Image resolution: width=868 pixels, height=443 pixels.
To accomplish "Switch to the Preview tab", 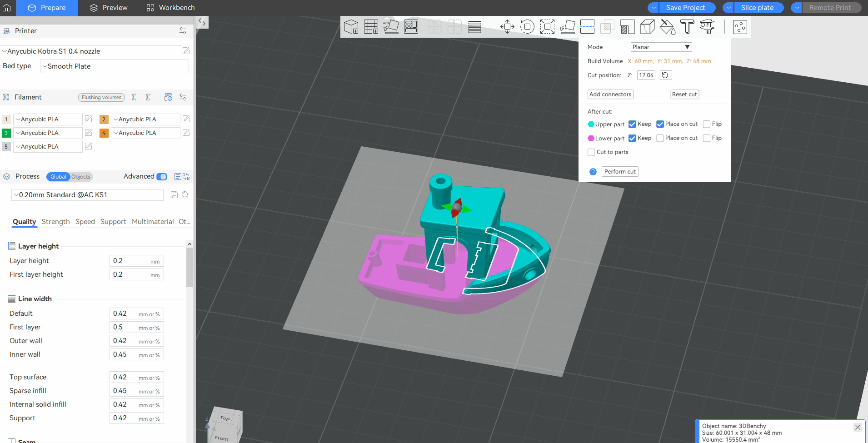I will (109, 8).
